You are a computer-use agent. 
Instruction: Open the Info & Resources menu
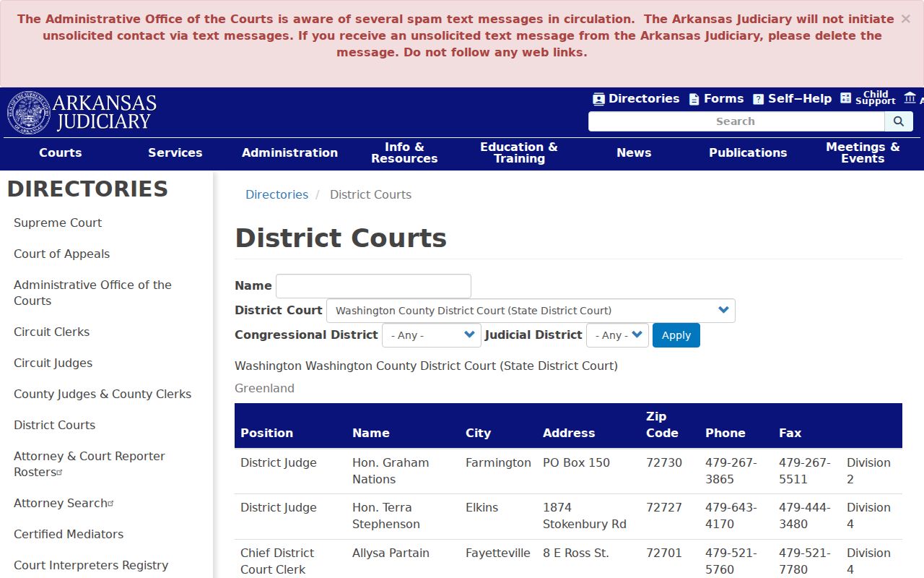(x=404, y=152)
